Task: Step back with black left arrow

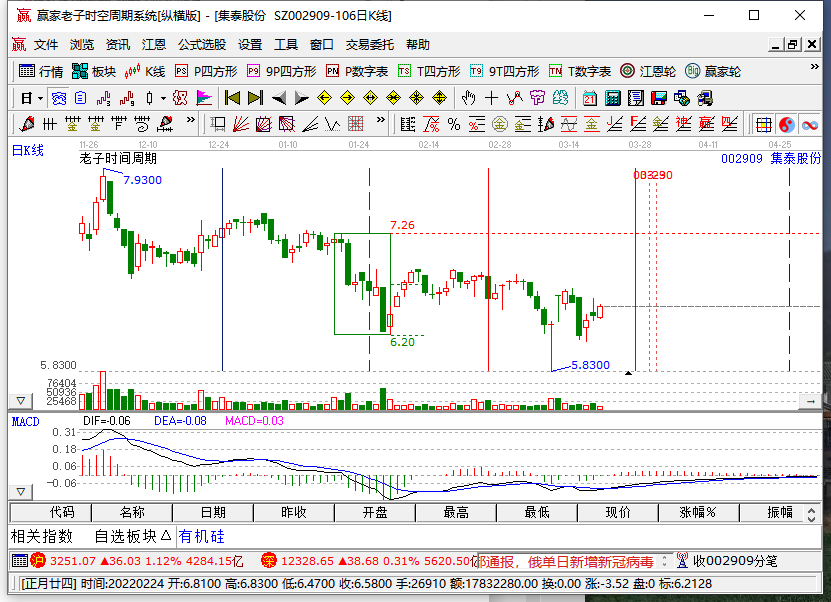Action: point(278,98)
